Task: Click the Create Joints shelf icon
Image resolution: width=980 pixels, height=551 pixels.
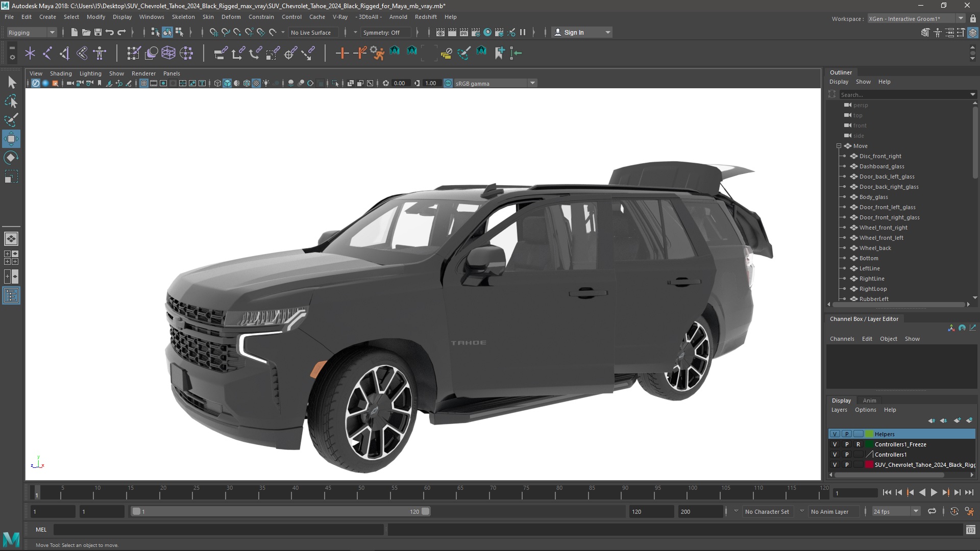Action: click(x=47, y=53)
